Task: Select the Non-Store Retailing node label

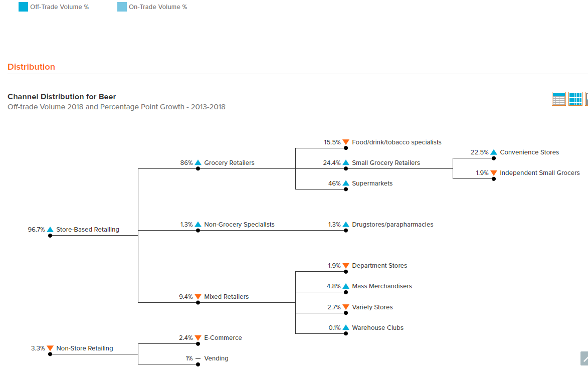Action: tap(85, 348)
